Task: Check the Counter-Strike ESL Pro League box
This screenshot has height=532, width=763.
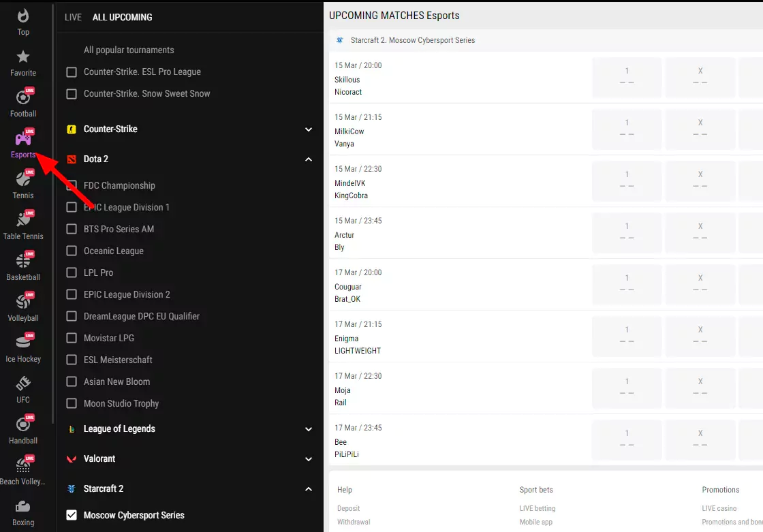Action: [x=72, y=72]
